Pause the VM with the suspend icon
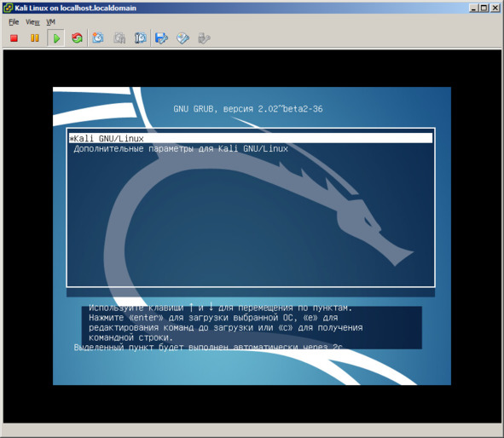The image size is (504, 438). click(34, 38)
